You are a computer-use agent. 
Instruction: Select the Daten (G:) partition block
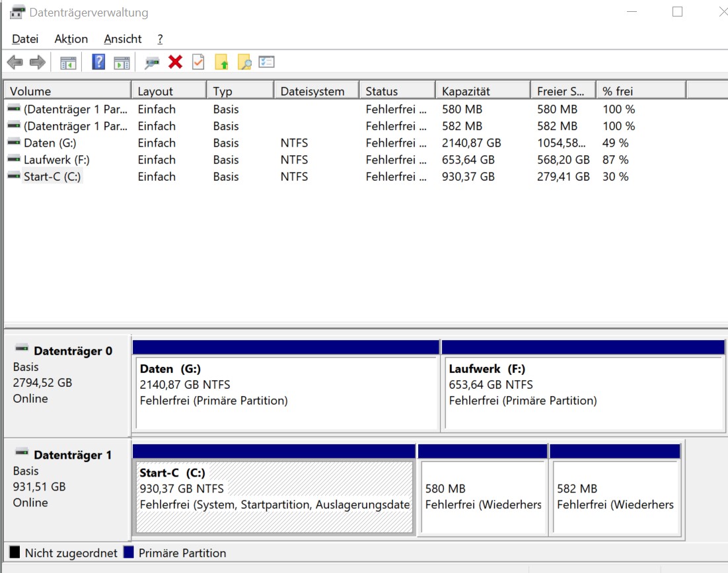(x=286, y=386)
